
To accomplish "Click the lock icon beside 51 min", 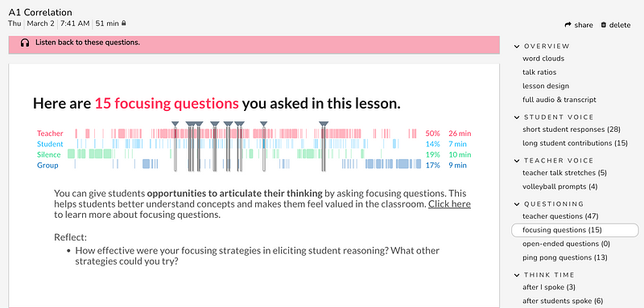I will click(124, 23).
